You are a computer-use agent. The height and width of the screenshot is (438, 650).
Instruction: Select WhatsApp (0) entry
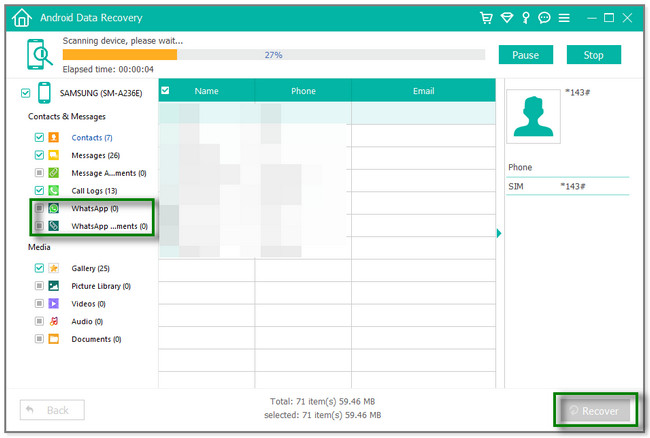tap(95, 208)
